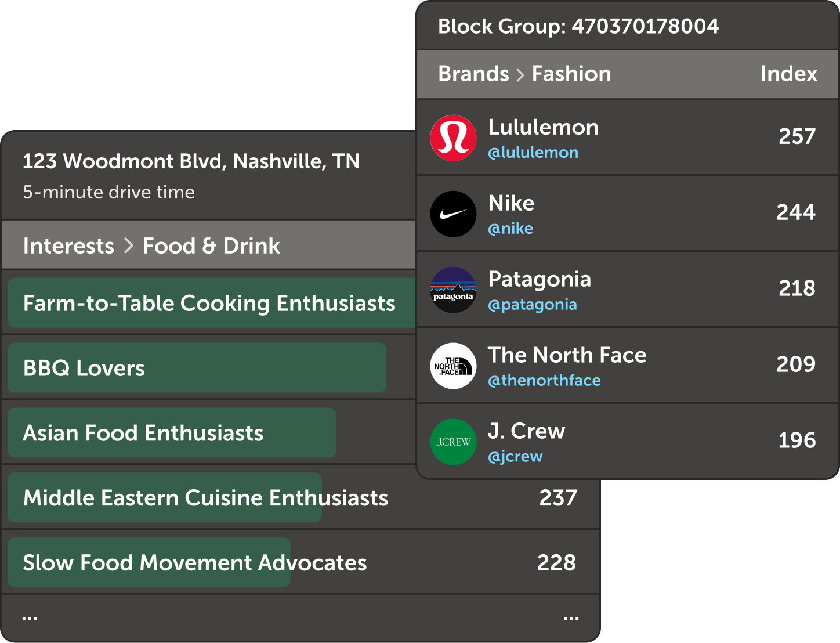Open the @thenorthface handle link

coord(544,381)
